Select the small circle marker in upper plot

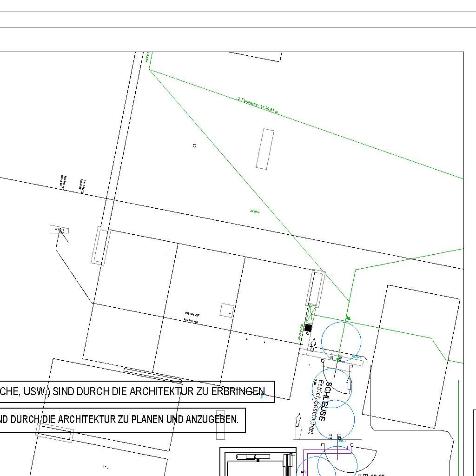pos(195,145)
